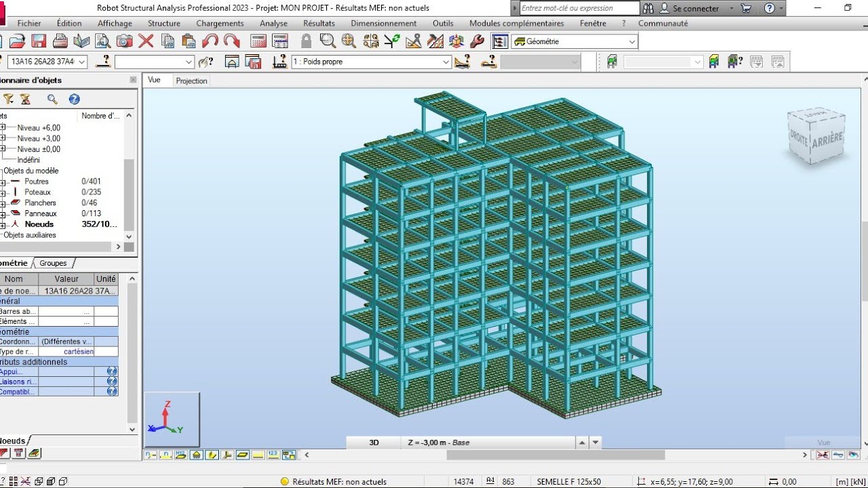The height and width of the screenshot is (488, 868).
Task: Switch to the Groupes tab
Action: (53, 263)
